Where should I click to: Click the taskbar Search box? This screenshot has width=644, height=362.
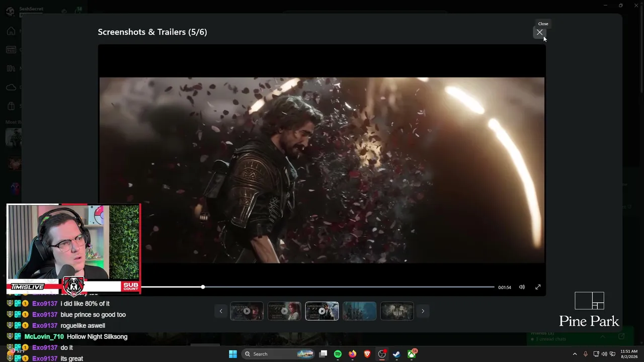tap(278, 354)
